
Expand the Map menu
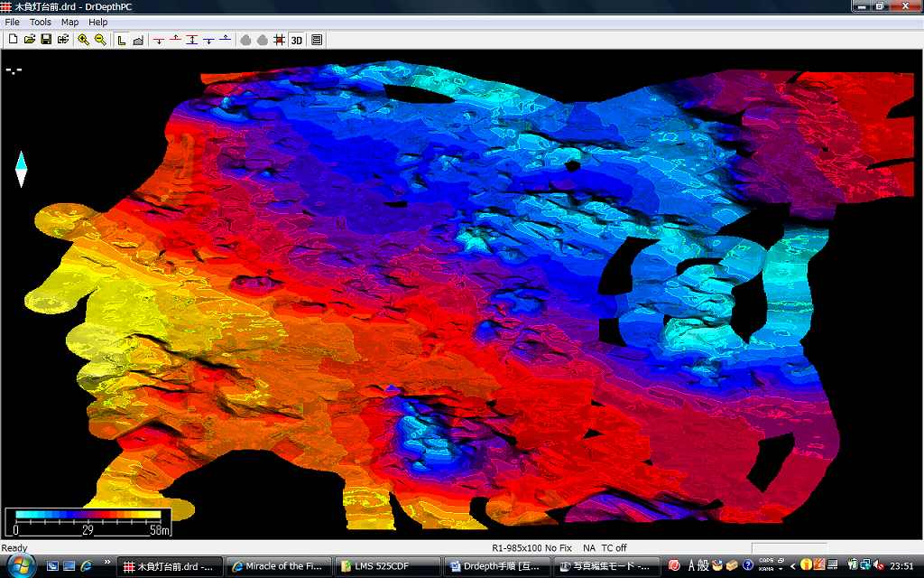click(69, 22)
